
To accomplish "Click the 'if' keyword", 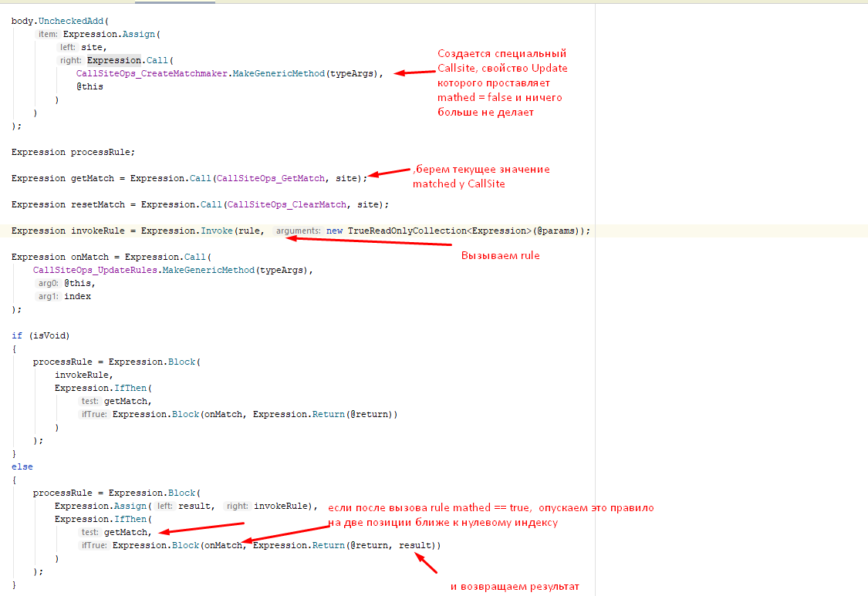I will pos(17,336).
